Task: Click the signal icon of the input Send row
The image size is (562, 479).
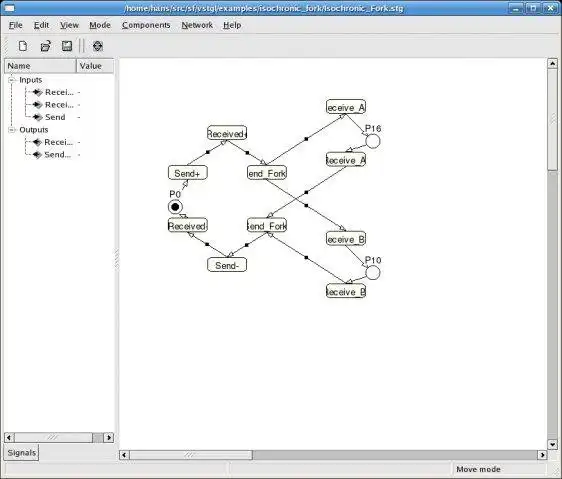Action: [38, 117]
